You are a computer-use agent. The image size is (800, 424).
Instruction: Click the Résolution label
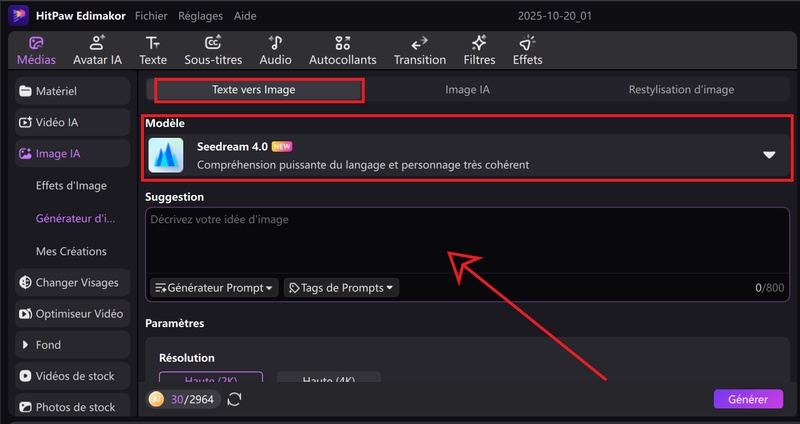coord(187,358)
